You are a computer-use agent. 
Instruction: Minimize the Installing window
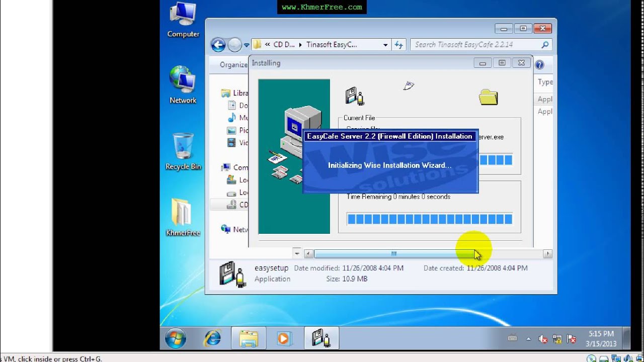coord(482,63)
